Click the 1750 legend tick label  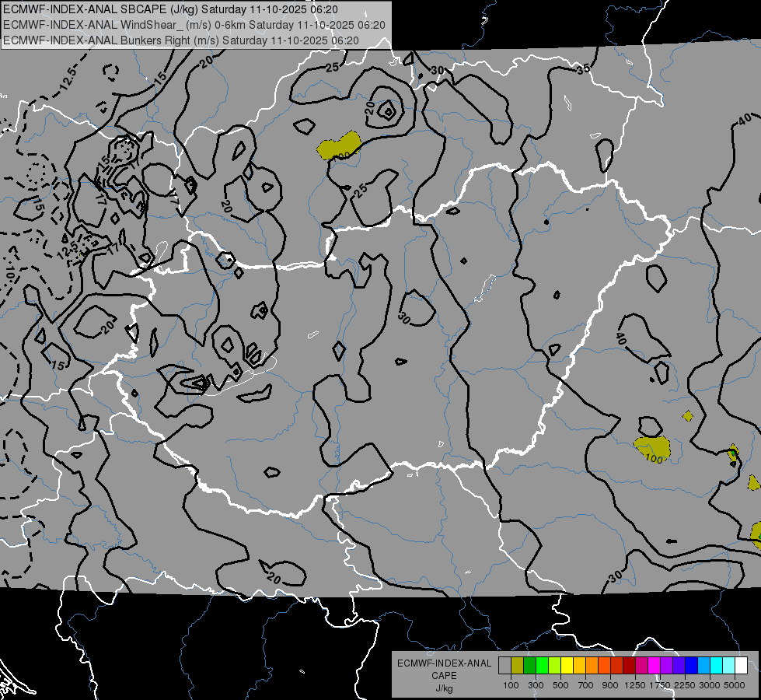tap(661, 685)
